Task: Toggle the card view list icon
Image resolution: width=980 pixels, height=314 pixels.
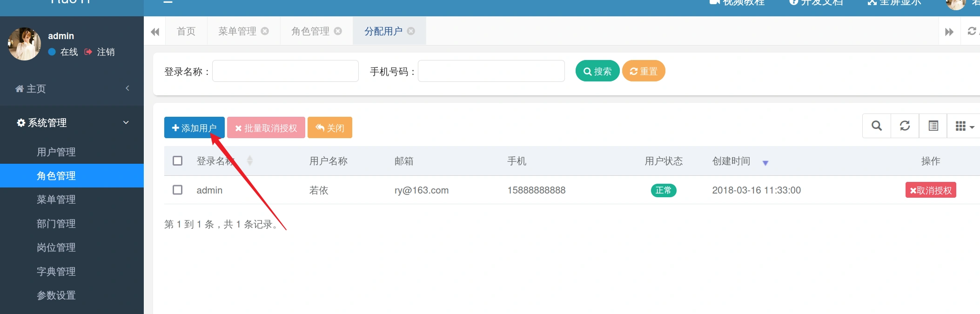Action: pyautogui.click(x=933, y=126)
